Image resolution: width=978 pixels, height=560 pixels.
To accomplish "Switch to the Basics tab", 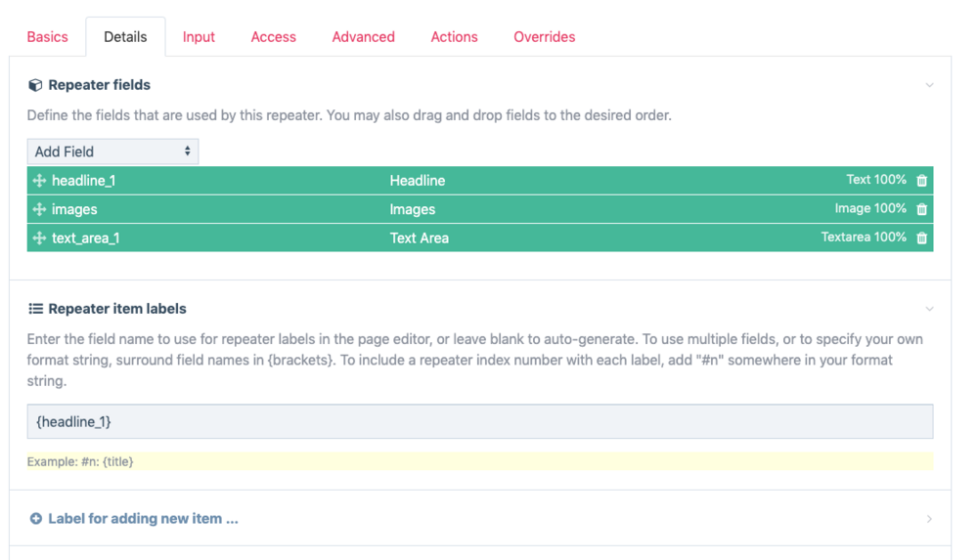I will pos(47,37).
